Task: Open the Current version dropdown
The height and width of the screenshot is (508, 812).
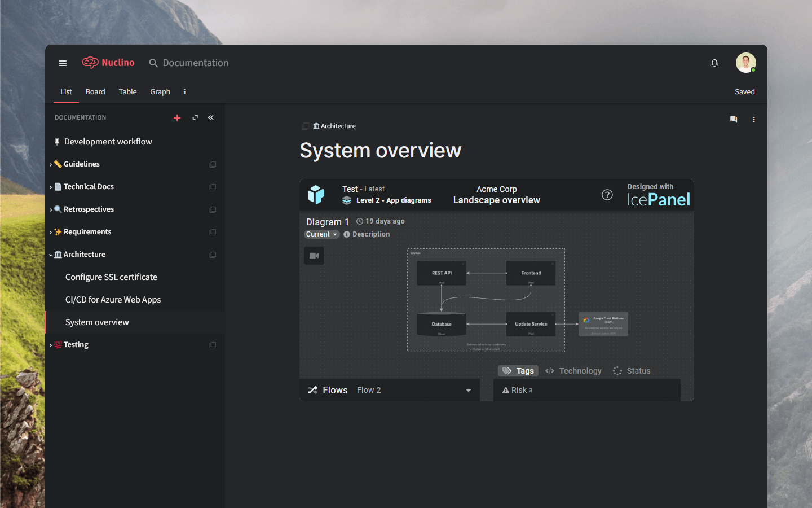Action: (x=322, y=234)
